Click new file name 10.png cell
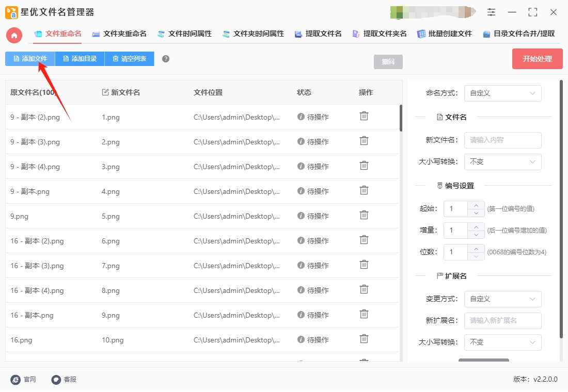568x392 pixels. (112, 340)
